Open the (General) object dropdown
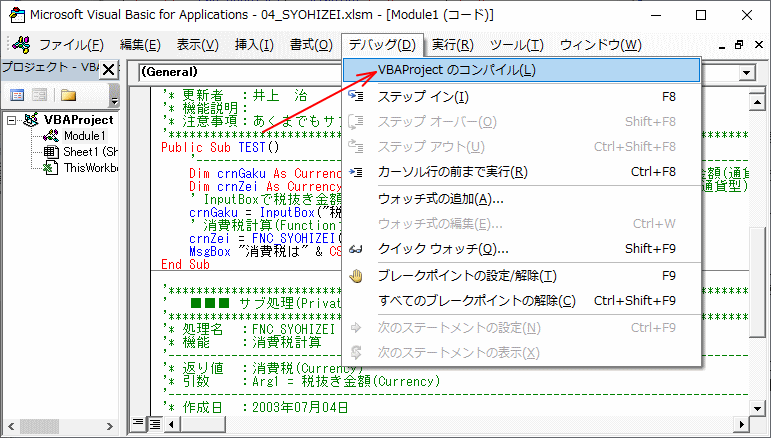This screenshot has width=771, height=438. (240, 72)
